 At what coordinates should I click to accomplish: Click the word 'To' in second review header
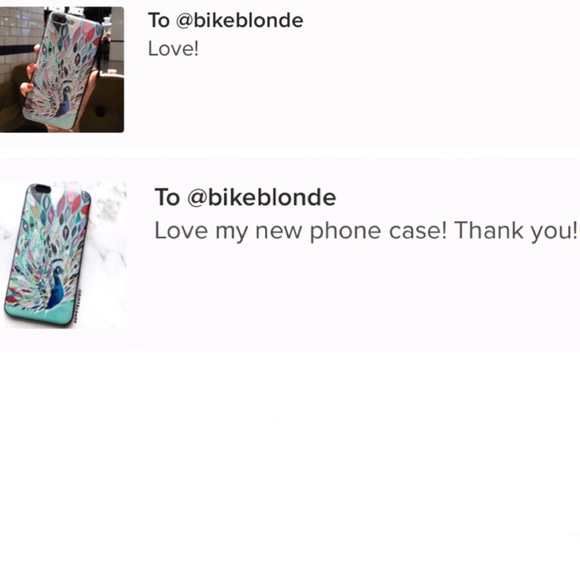[167, 197]
